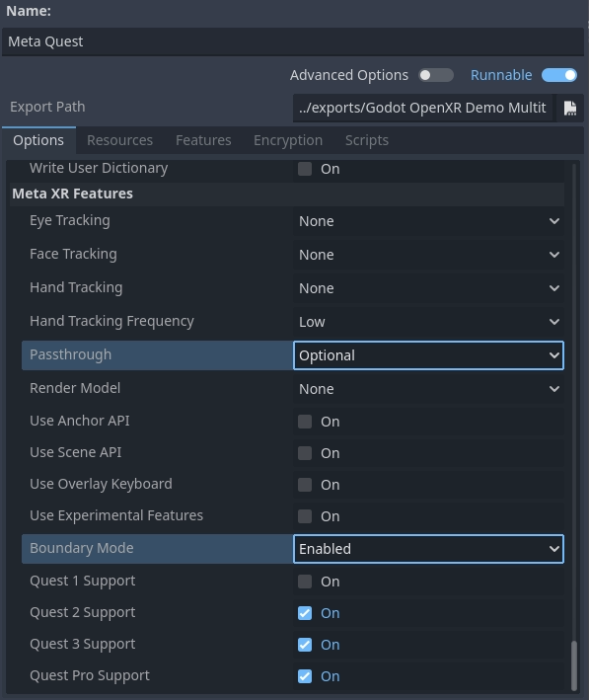589x700 pixels.
Task: Turn off the Runnable switch
Action: 559,75
